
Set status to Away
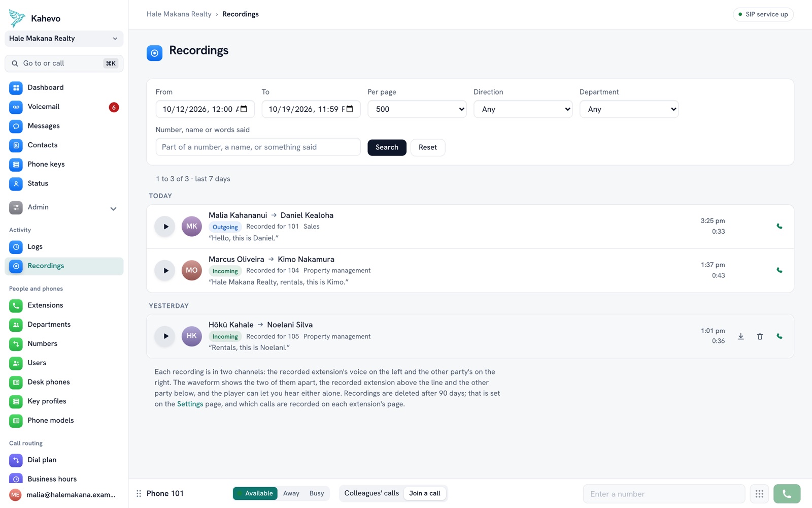pos(291,493)
